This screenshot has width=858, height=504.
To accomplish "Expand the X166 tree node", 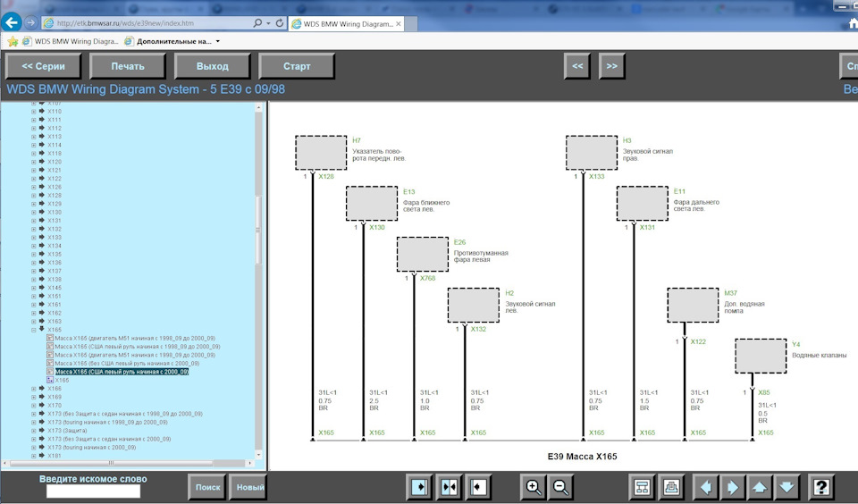I will pos(34,389).
